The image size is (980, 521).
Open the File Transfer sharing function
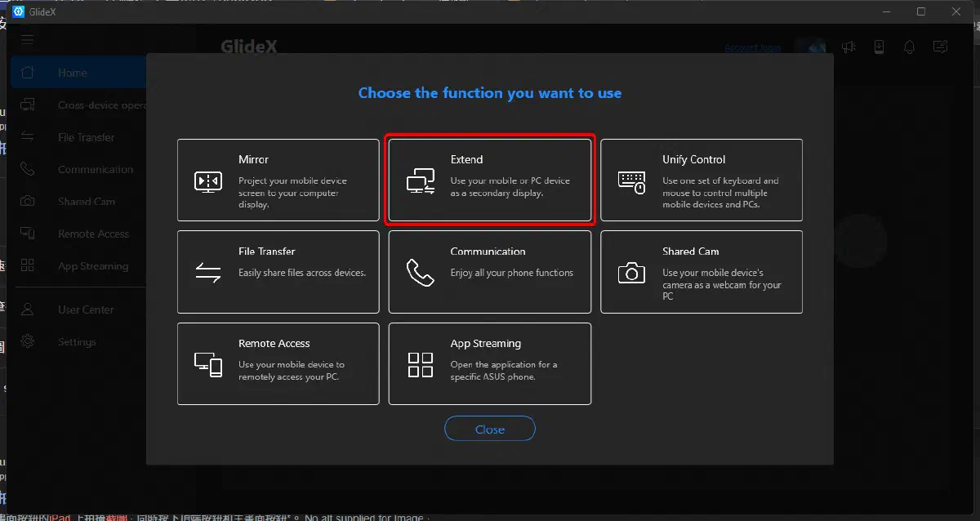pos(278,272)
